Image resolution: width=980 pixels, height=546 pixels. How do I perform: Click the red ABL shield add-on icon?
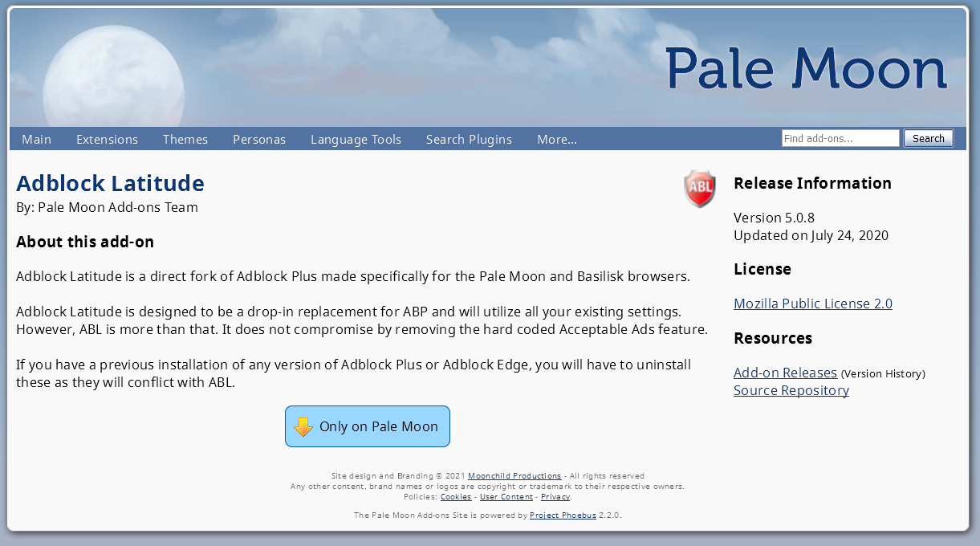[700, 189]
